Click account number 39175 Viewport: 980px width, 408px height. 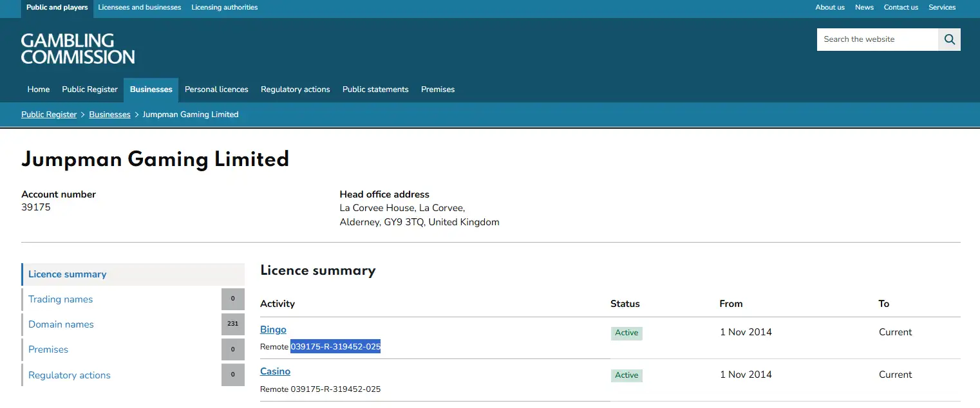coord(36,208)
